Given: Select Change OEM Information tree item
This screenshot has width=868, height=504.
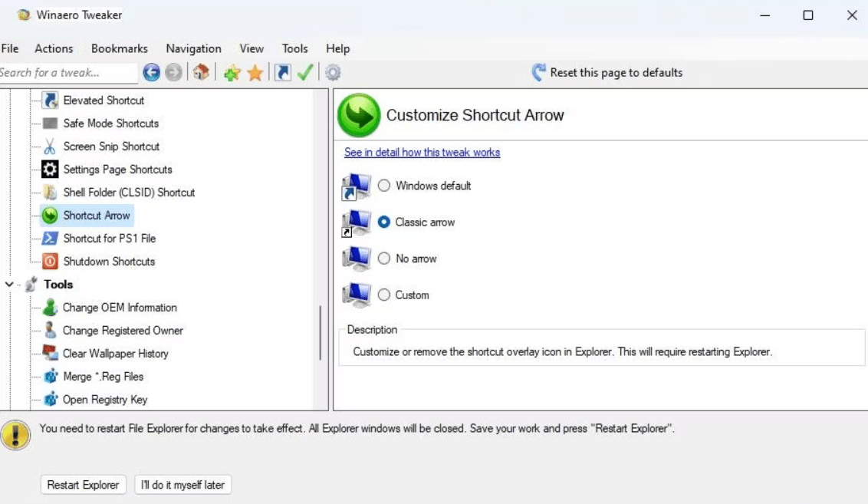Looking at the screenshot, I should 120,307.
